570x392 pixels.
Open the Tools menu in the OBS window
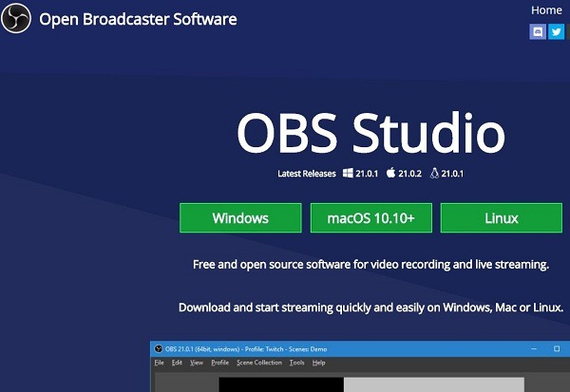coord(297,363)
